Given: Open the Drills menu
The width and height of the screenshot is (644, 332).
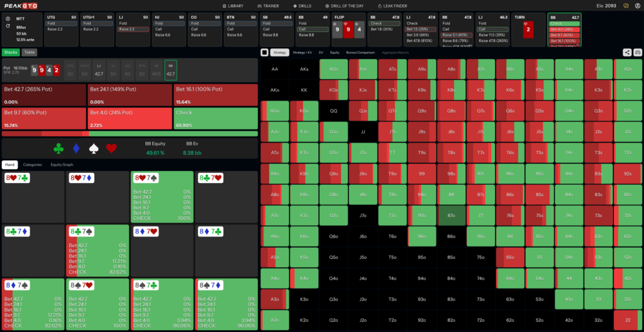Looking at the screenshot, I should (x=303, y=6).
